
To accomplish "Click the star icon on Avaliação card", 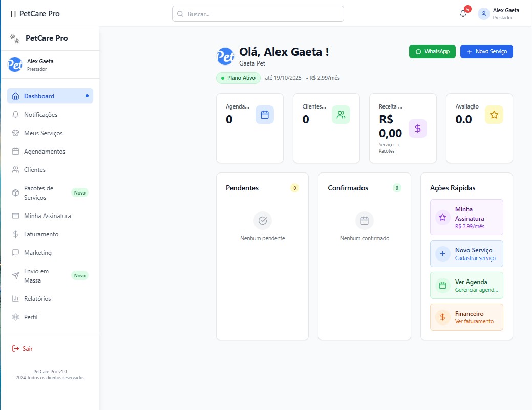I will (494, 115).
